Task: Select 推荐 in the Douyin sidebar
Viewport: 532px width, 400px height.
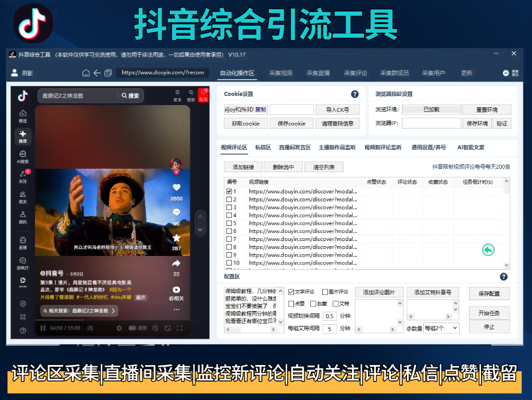Action: (x=23, y=137)
